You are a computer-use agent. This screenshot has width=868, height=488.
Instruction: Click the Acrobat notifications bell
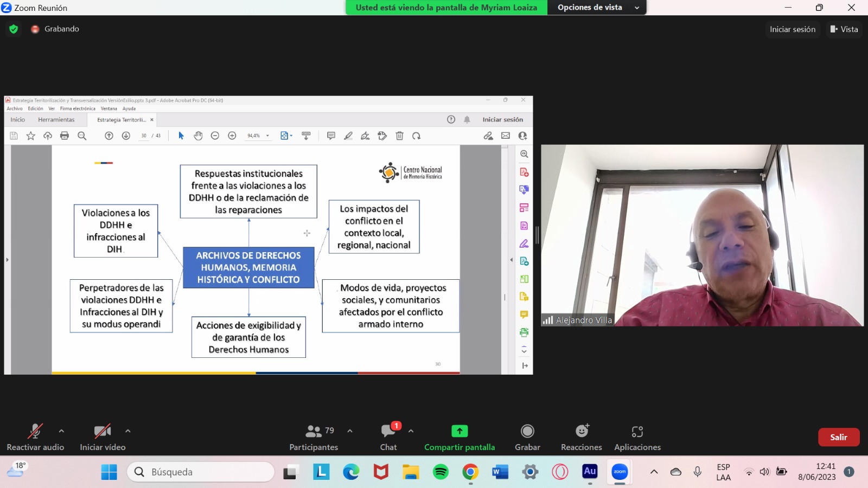(x=467, y=119)
